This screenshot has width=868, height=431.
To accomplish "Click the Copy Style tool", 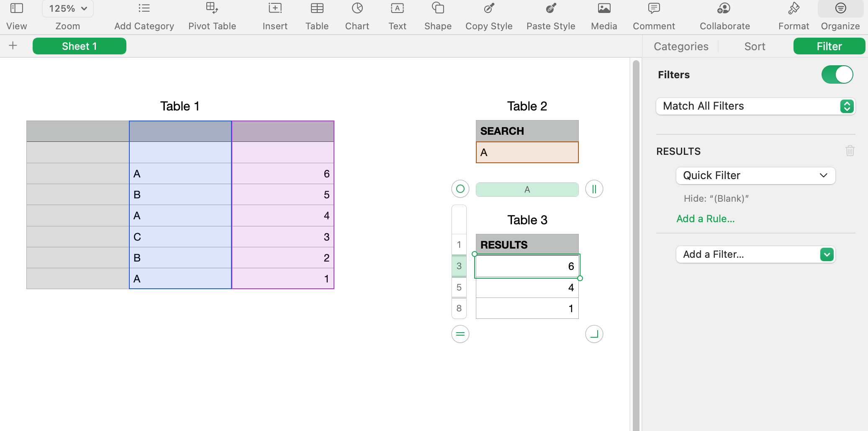I will tap(488, 16).
